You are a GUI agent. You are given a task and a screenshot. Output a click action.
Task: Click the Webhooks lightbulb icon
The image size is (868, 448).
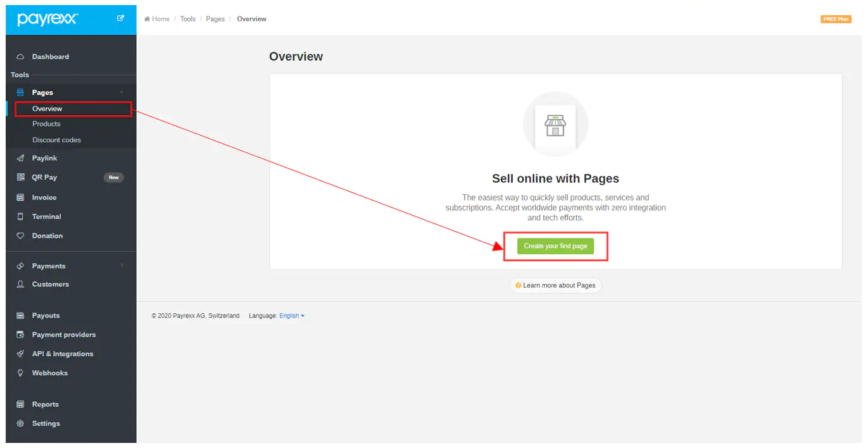click(x=20, y=373)
